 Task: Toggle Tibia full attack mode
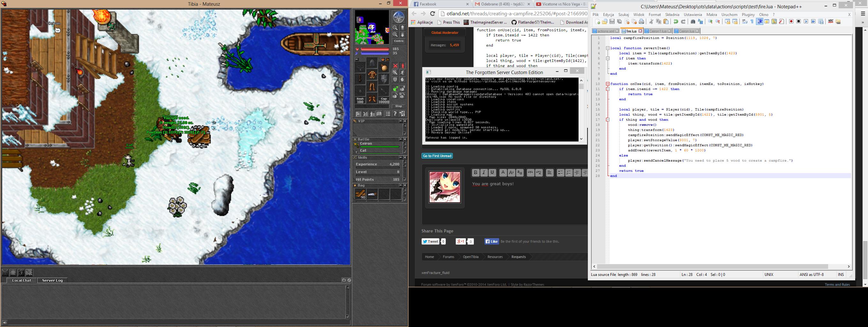click(x=395, y=66)
